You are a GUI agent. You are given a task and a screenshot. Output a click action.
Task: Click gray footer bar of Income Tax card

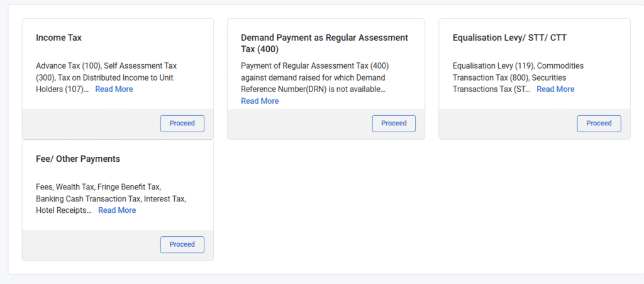(118, 123)
